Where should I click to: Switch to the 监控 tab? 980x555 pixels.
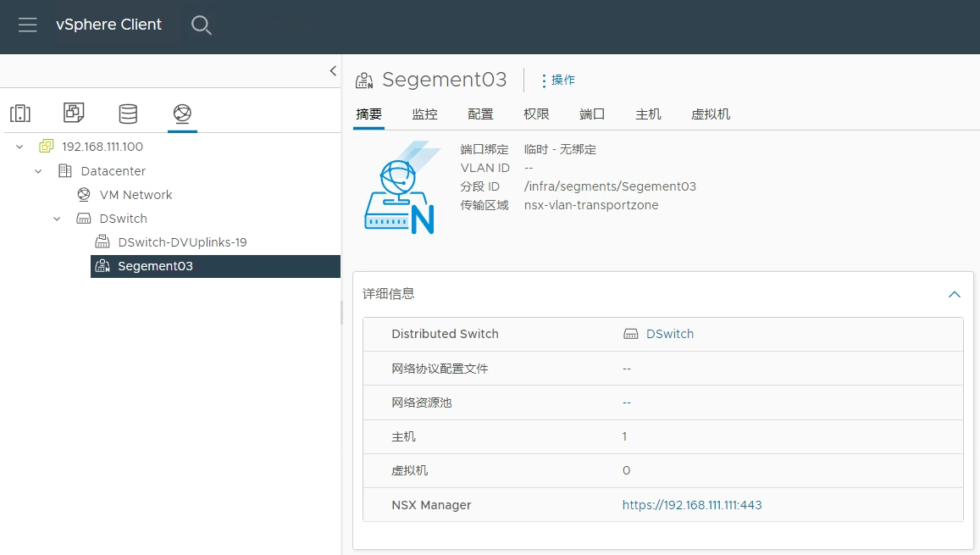(x=424, y=114)
